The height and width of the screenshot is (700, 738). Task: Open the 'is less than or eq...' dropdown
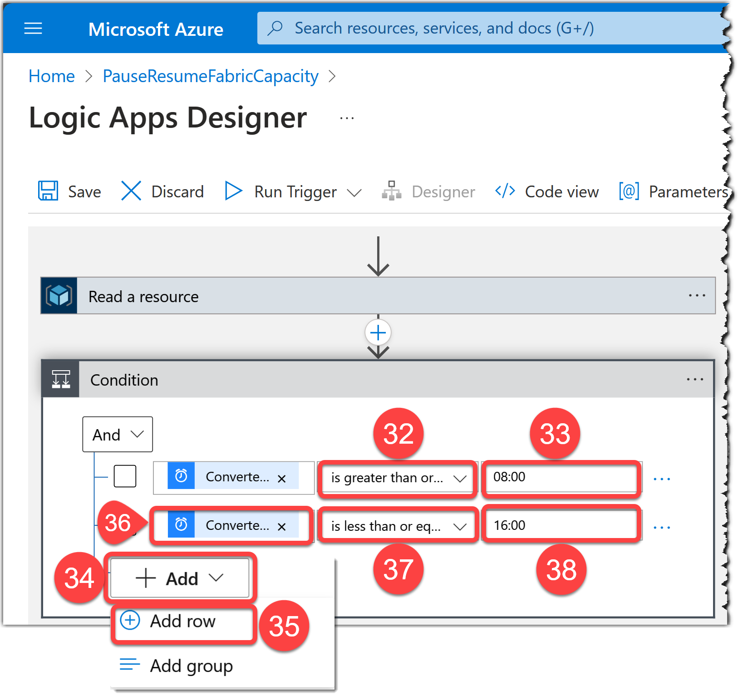pos(398,526)
